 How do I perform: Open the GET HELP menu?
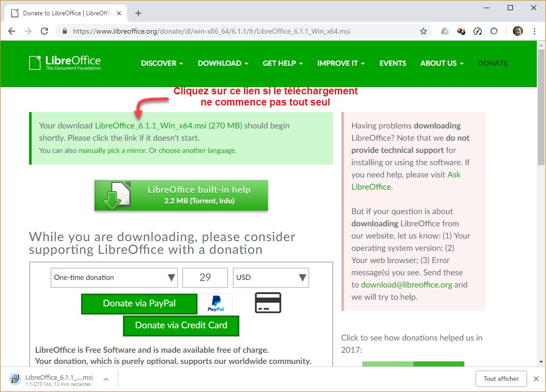click(283, 63)
